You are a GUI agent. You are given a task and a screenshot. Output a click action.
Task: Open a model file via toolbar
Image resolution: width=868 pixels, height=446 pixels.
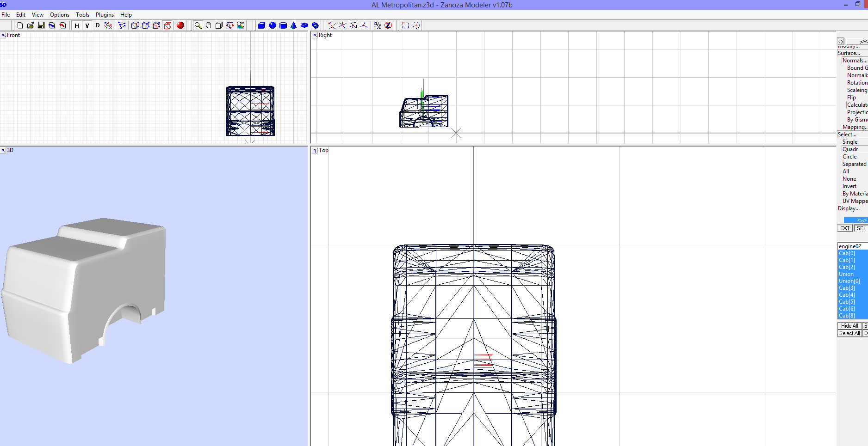(x=31, y=25)
